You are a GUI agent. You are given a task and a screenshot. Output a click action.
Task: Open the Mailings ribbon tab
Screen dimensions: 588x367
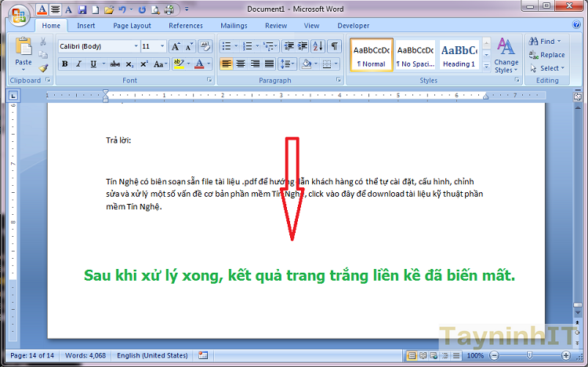click(234, 26)
